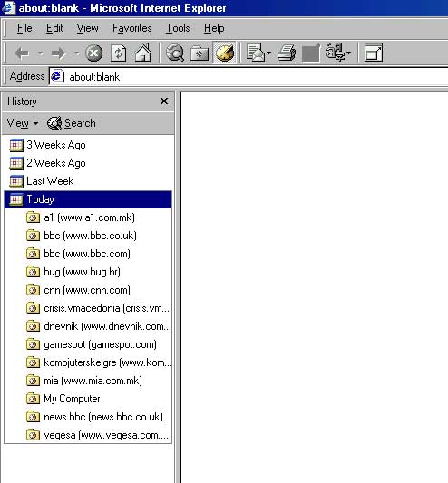Close the History side panel

(x=164, y=101)
